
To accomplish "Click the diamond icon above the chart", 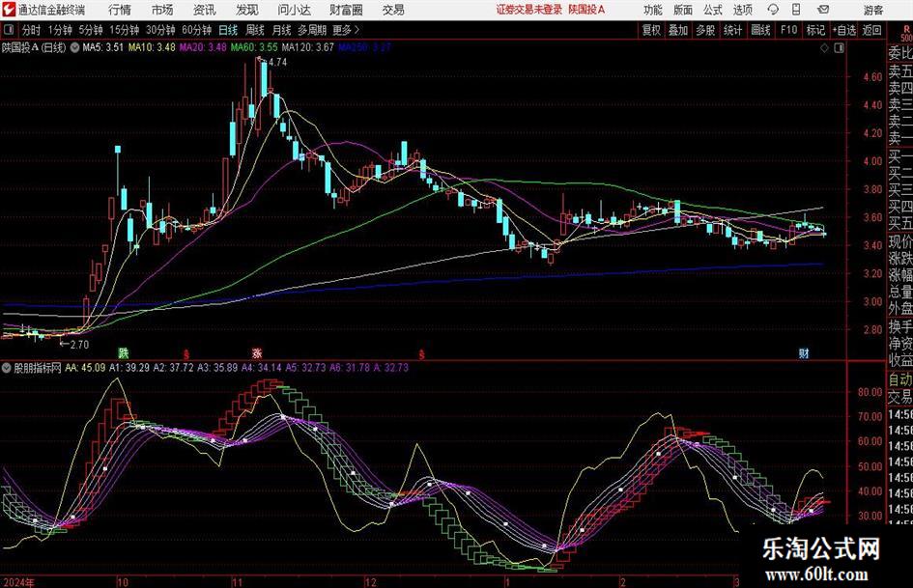I will click(x=824, y=48).
